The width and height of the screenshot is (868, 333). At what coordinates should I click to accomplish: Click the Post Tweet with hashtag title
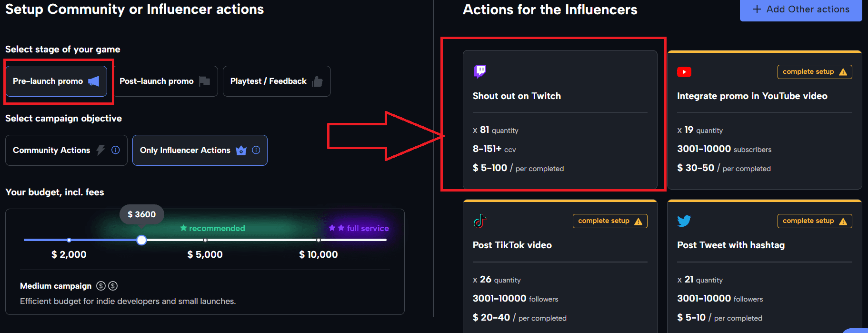coord(731,245)
